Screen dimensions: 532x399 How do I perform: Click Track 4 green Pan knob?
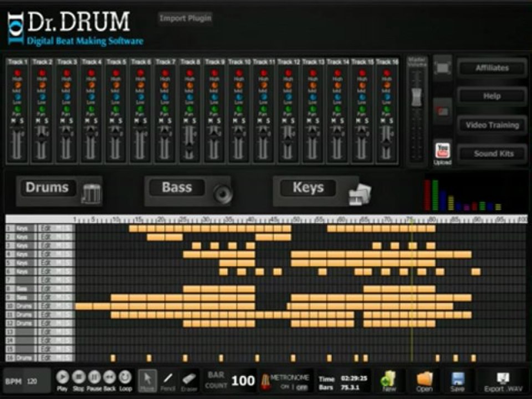point(91,109)
